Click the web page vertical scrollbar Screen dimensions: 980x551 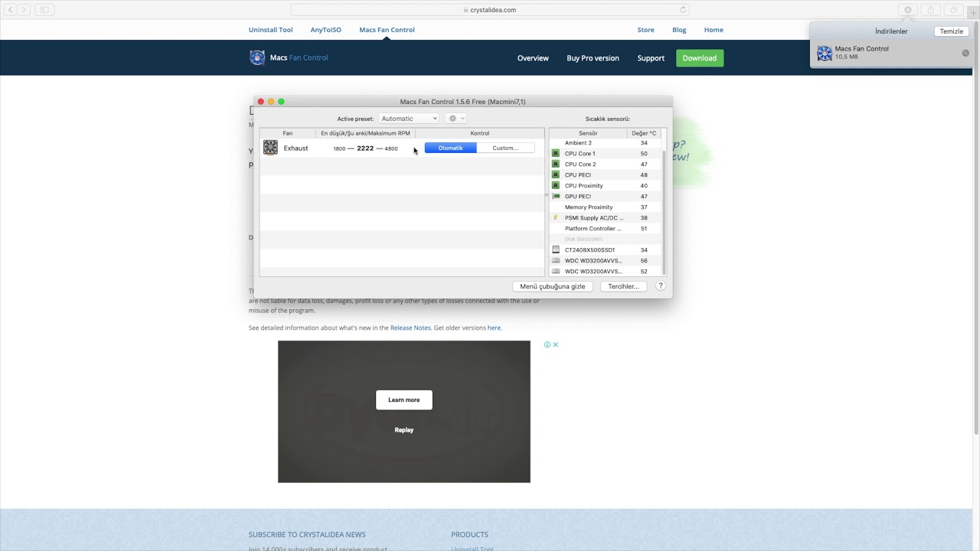coord(976,230)
